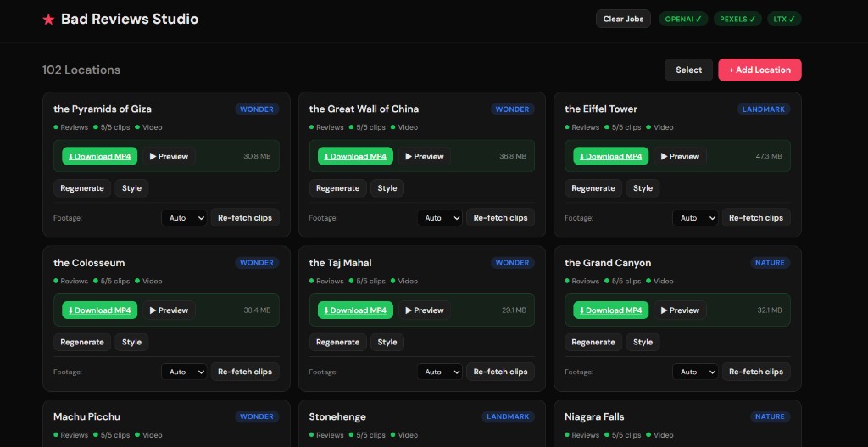This screenshot has height=447, width=868.
Task: Click LANDMARK tag on the Eiffel Tower card
Action: 764,109
